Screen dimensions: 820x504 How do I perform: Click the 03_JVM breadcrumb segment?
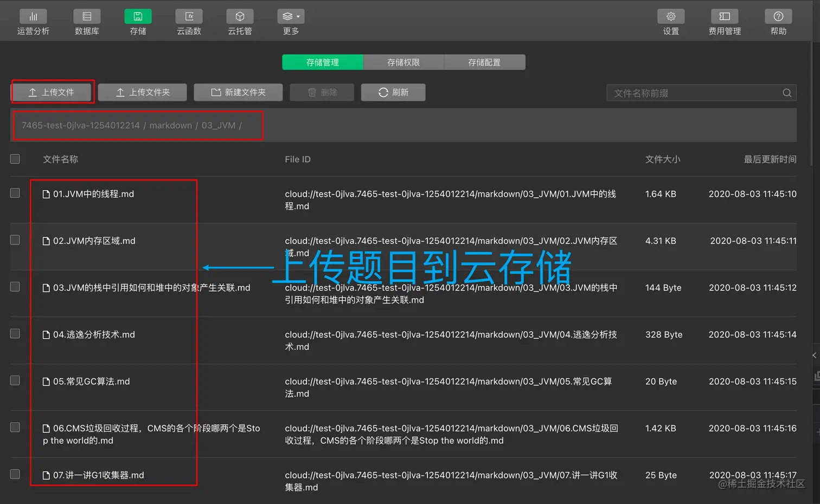tap(219, 125)
